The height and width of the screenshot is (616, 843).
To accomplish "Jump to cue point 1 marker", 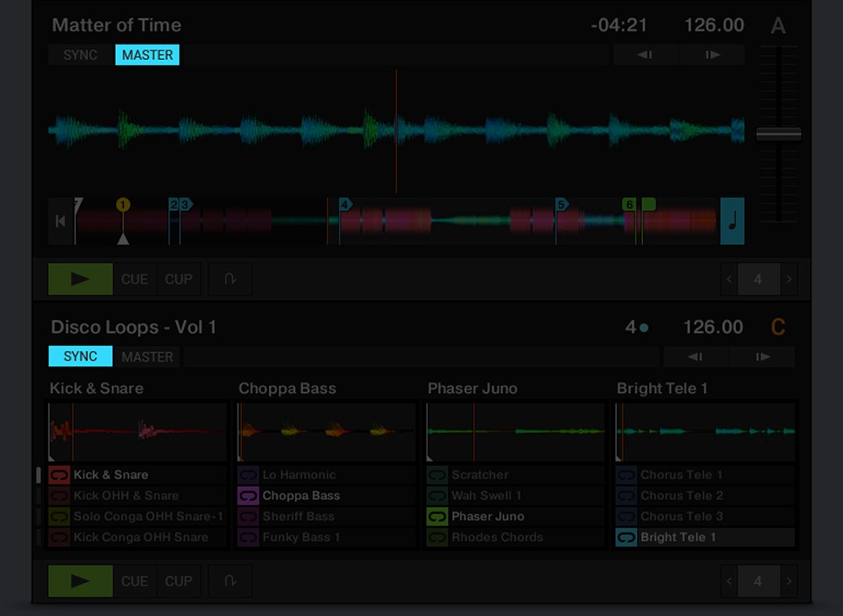I will tap(122, 205).
